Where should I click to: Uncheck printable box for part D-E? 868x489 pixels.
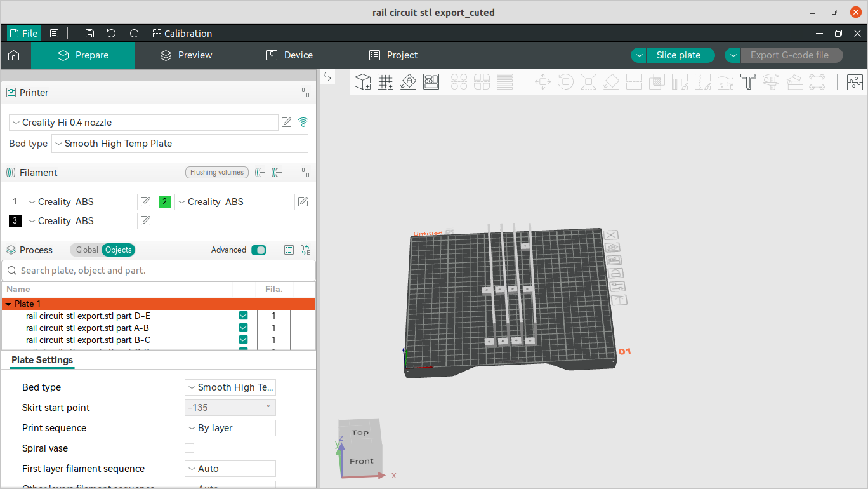tap(243, 316)
